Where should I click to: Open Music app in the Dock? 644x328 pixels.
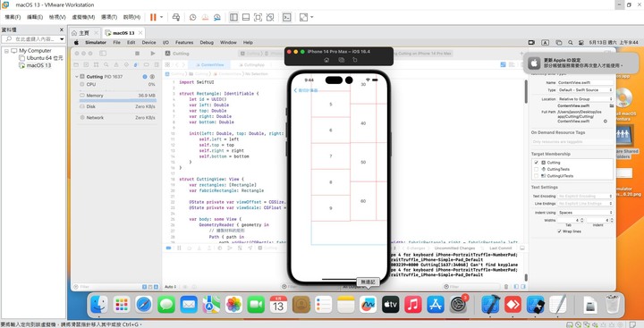(x=412, y=305)
